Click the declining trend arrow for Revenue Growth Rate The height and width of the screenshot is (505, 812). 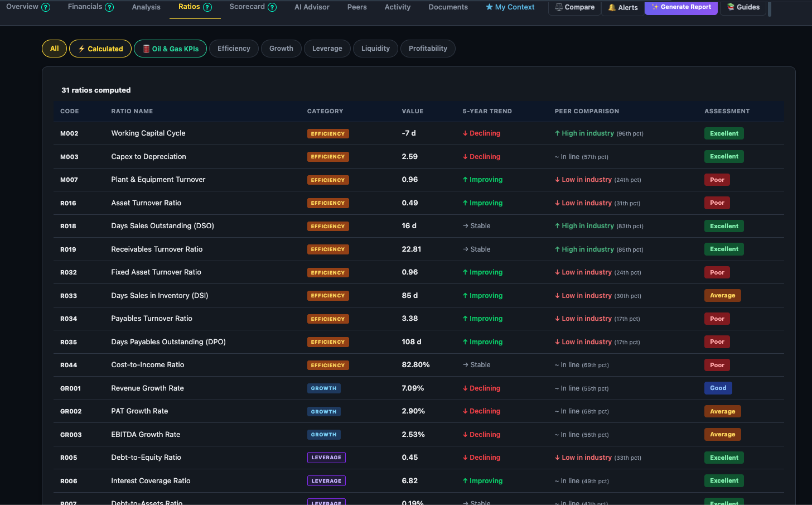pyautogui.click(x=464, y=388)
